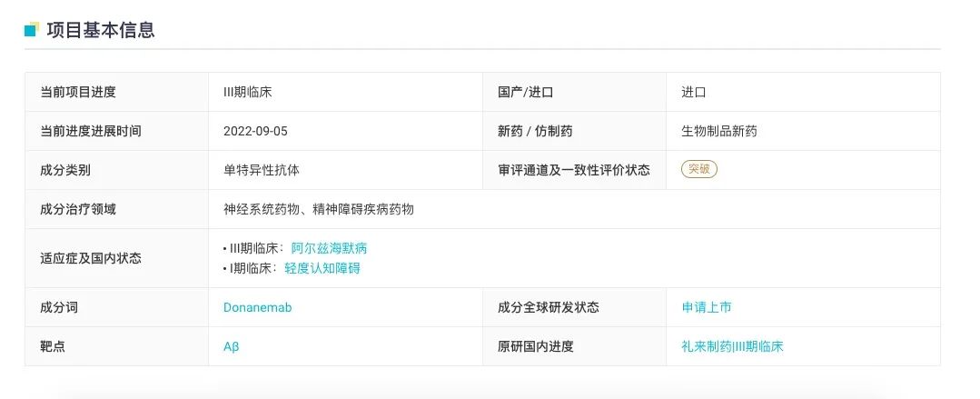The height and width of the screenshot is (399, 980).
Task: Click the 审评通道及一致性评价状态 label
Action: 574,170
